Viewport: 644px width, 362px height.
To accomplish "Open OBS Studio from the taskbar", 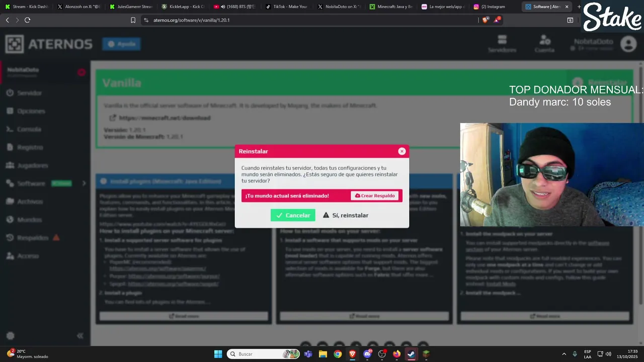I will pos(382,354).
